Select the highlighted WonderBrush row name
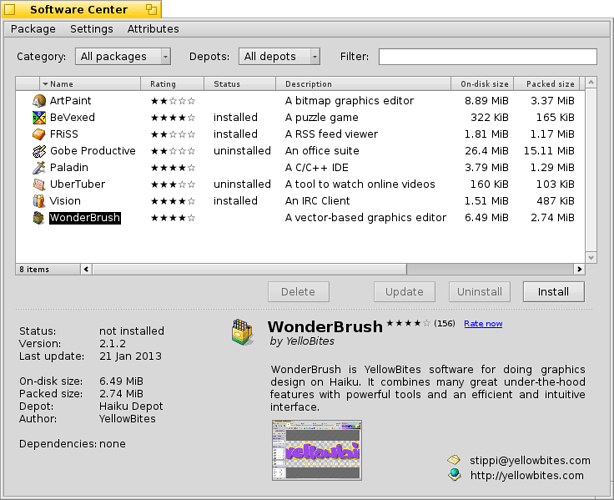614x500 pixels. [x=85, y=218]
